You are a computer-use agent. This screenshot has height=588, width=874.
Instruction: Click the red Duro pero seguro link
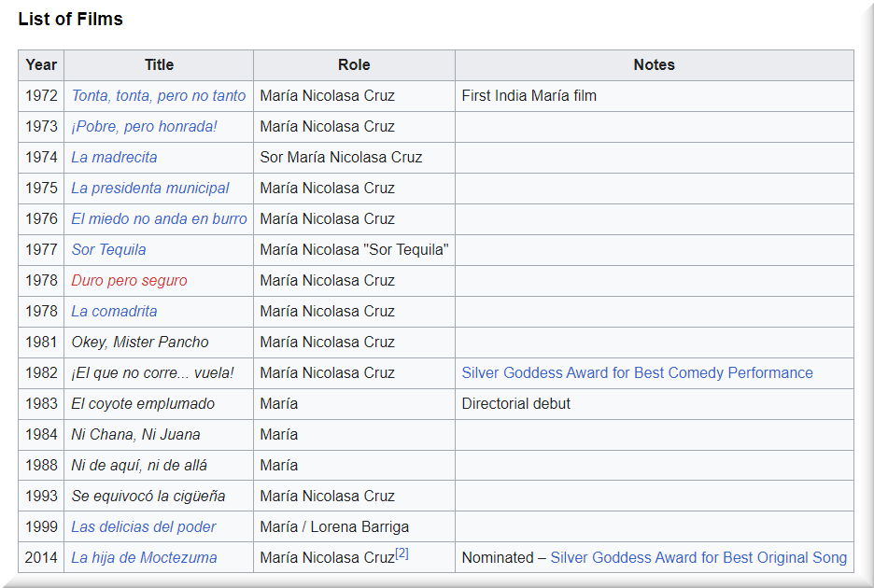coord(129,281)
